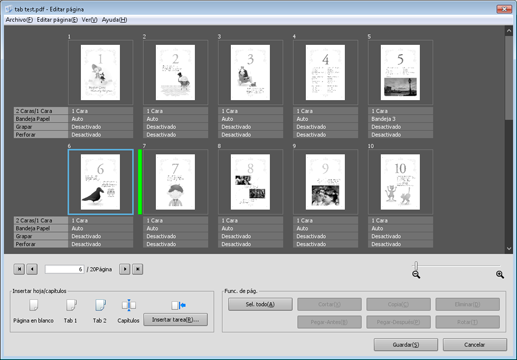
Task: Jump to last page button
Action: (x=138, y=269)
